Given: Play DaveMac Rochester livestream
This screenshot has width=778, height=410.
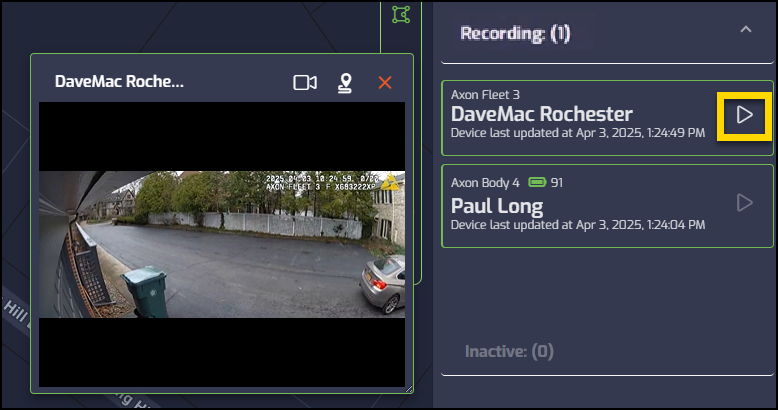Looking at the screenshot, I should point(744,115).
